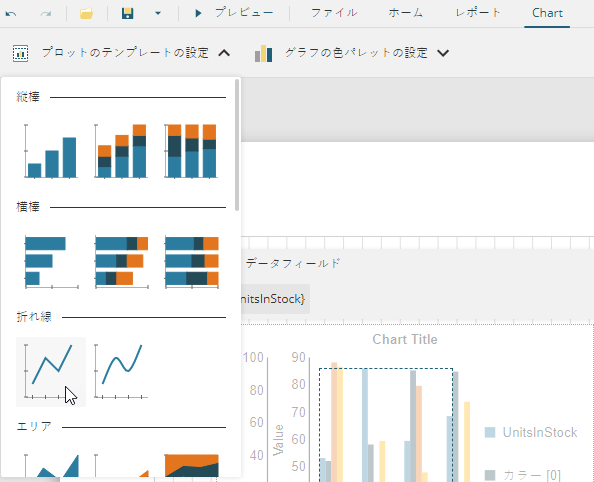Click the chart color palette icon
This screenshot has width=594, height=482.
[x=264, y=53]
